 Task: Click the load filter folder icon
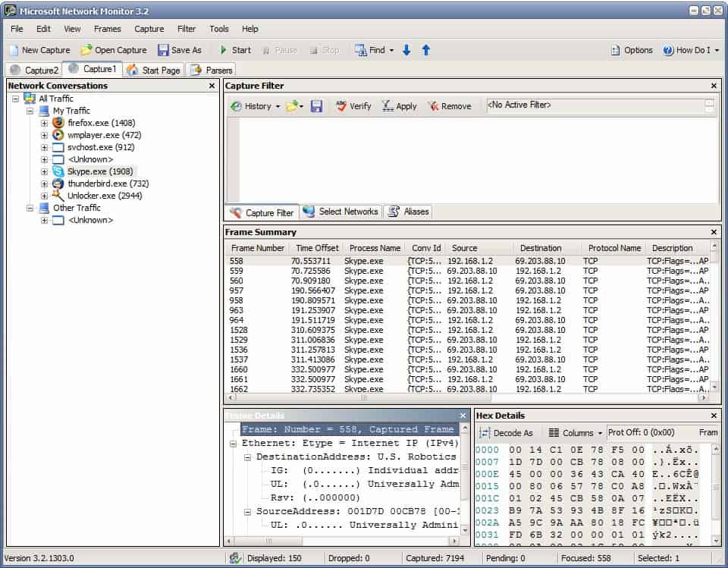tap(291, 106)
